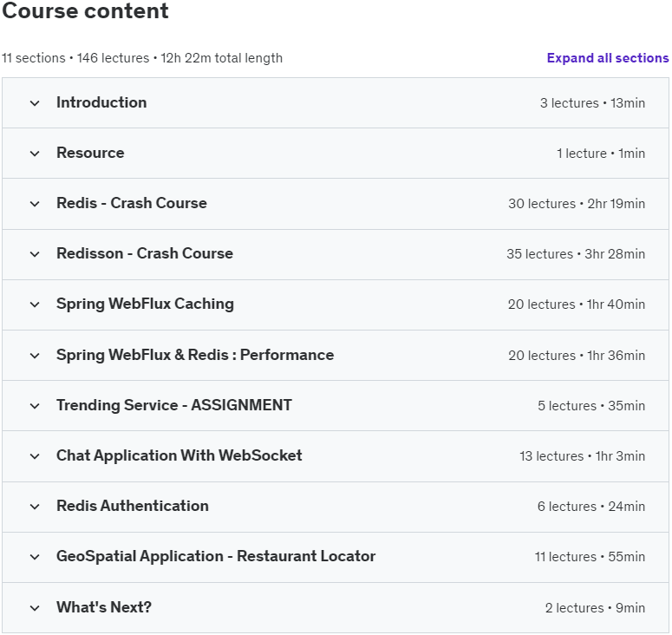The width and height of the screenshot is (672, 635).
Task: Expand the Spring WebFlux Caching chevron
Action: click(35, 304)
